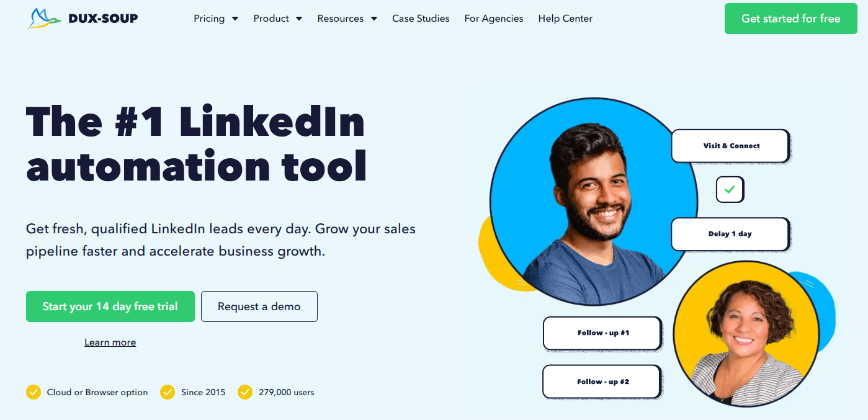Start your 14 day free trial
The height and width of the screenshot is (420, 868).
[x=110, y=306]
